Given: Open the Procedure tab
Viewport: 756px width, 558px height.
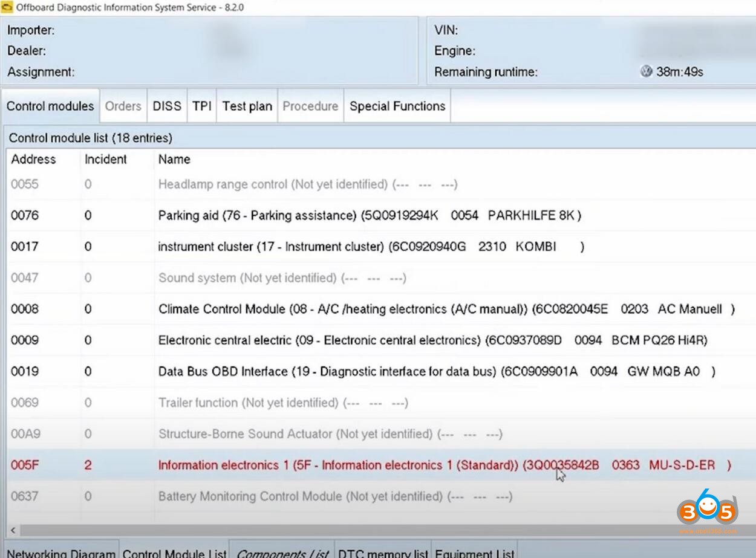Looking at the screenshot, I should tap(310, 106).
